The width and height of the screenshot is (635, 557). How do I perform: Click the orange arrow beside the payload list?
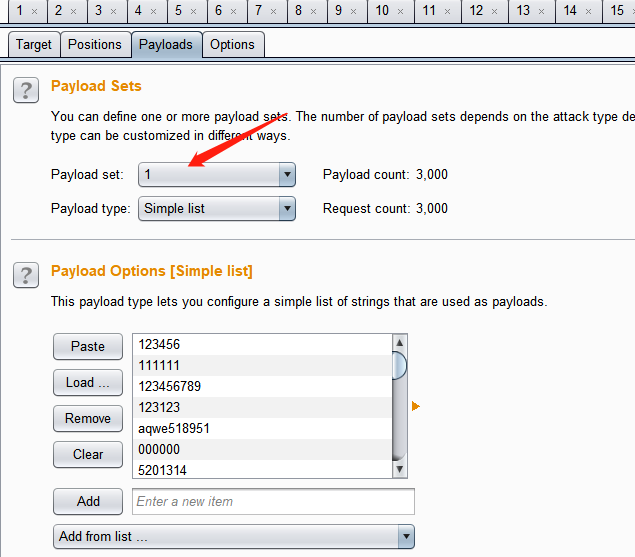click(x=416, y=406)
